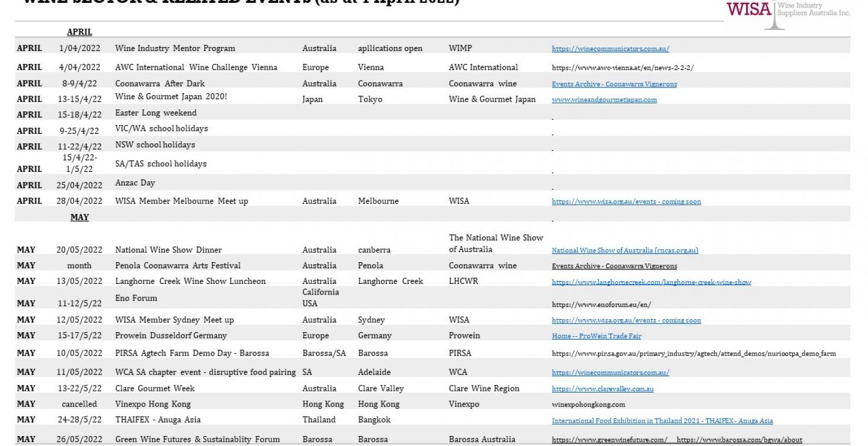Select the awc-vienna.at URL text

[x=623, y=68]
